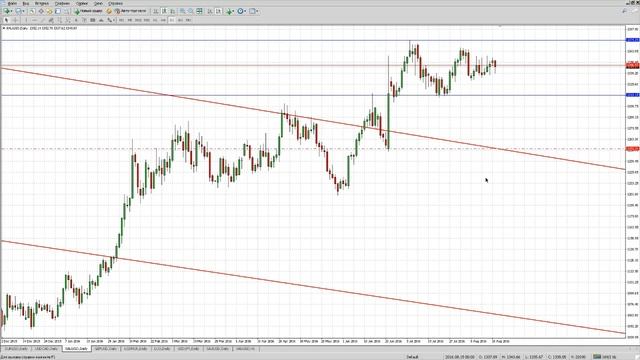Launch MetaEditor from the toolbar

point(109,11)
